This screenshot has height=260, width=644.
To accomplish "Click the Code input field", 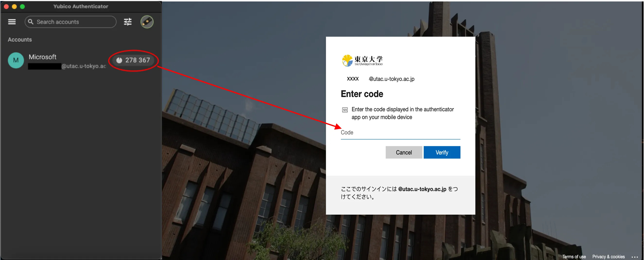I will pos(400,133).
